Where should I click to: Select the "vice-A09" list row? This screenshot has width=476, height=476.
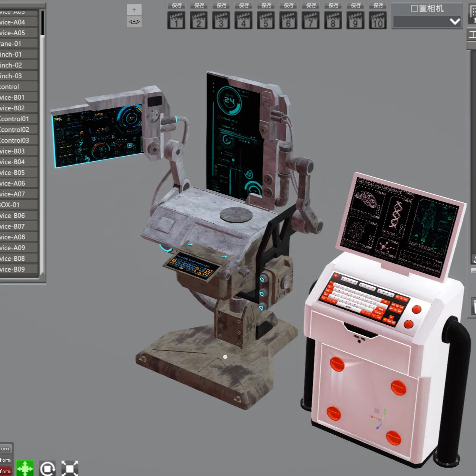(19, 248)
